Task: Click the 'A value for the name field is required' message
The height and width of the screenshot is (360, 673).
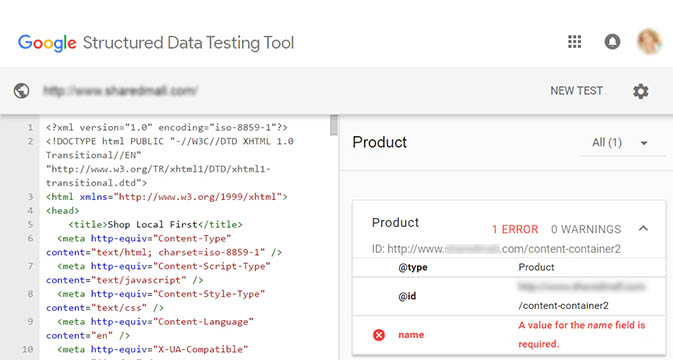Action: coord(582,334)
